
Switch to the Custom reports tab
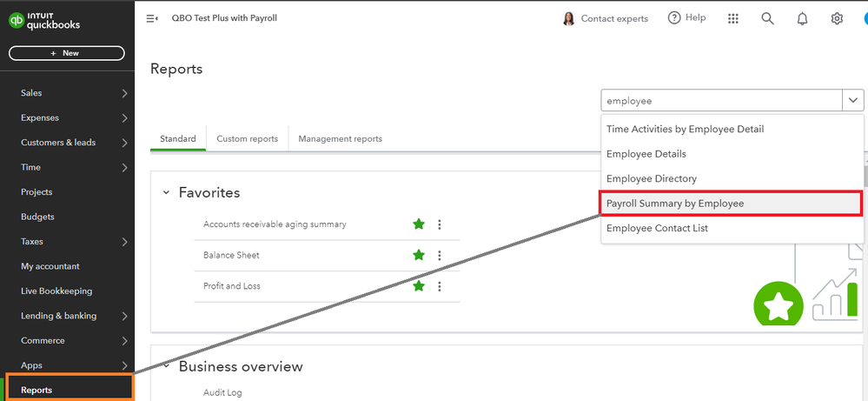coord(247,138)
